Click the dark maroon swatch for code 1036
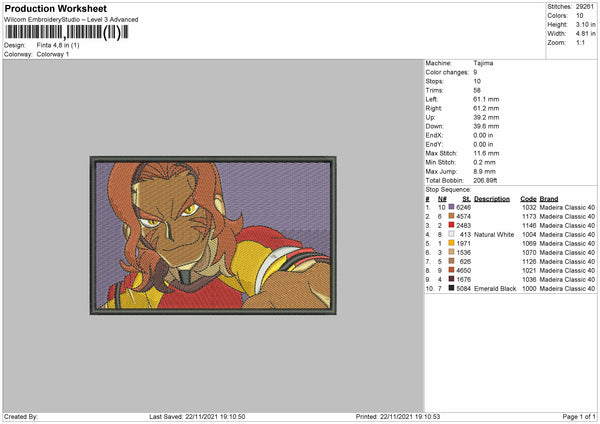This screenshot has height=424, width=600. (451, 279)
